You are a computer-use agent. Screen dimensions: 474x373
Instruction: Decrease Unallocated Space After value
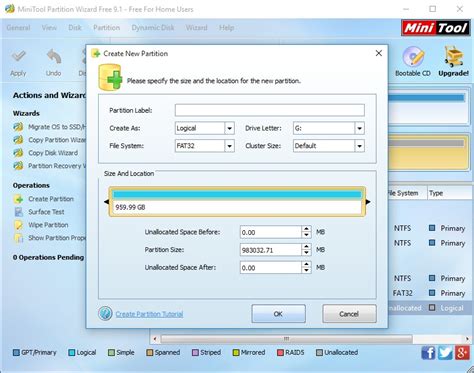306,270
